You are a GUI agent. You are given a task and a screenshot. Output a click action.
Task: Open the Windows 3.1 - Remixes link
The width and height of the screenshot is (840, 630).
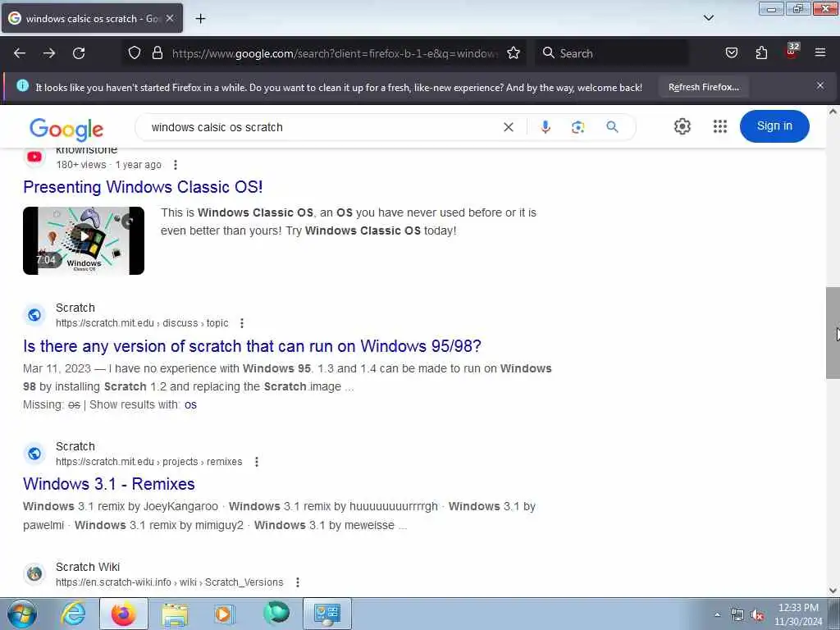point(109,484)
